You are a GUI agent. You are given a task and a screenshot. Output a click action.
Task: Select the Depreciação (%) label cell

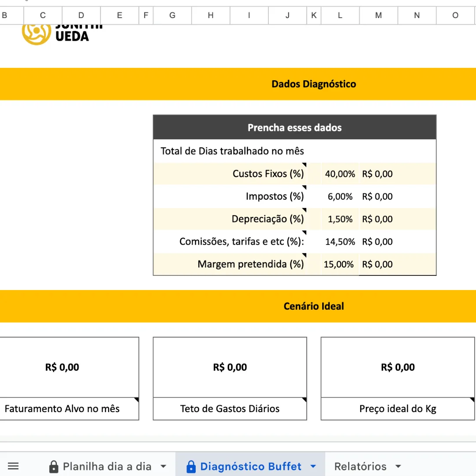[x=230, y=219]
